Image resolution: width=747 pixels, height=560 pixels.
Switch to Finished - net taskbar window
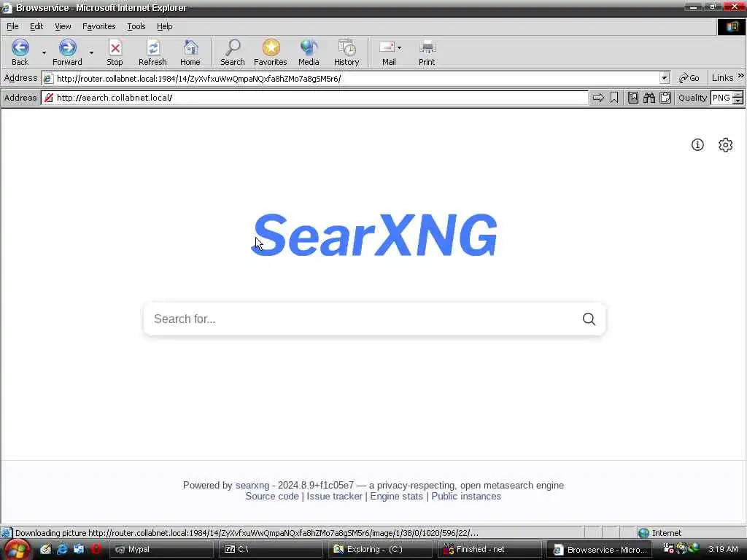[489, 550]
